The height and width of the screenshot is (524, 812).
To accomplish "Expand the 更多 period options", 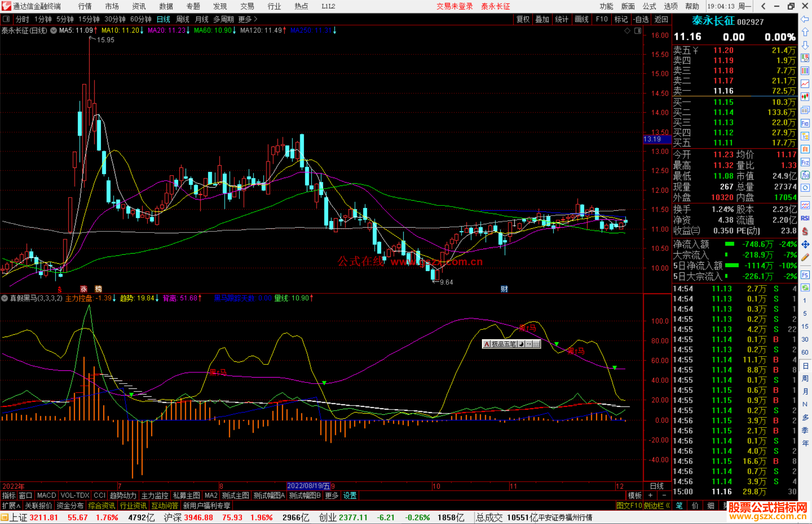I will point(247,19).
